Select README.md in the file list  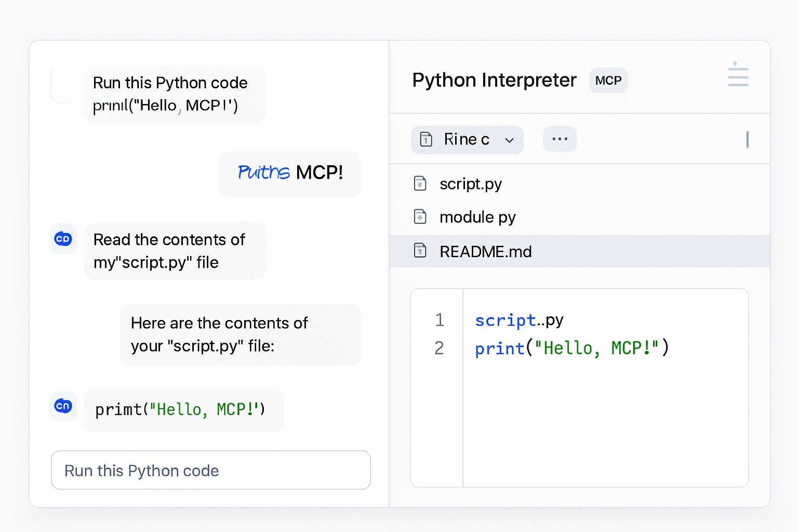pos(579,251)
